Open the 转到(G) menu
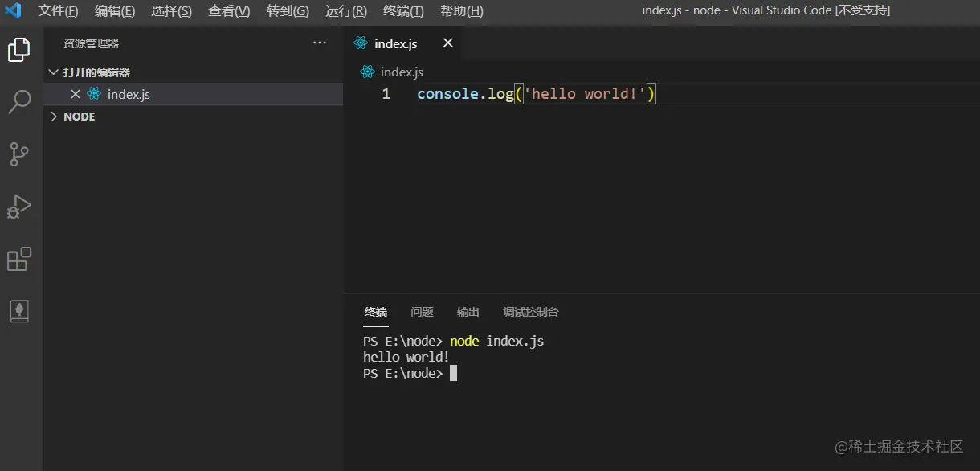980x471 pixels. 288,11
